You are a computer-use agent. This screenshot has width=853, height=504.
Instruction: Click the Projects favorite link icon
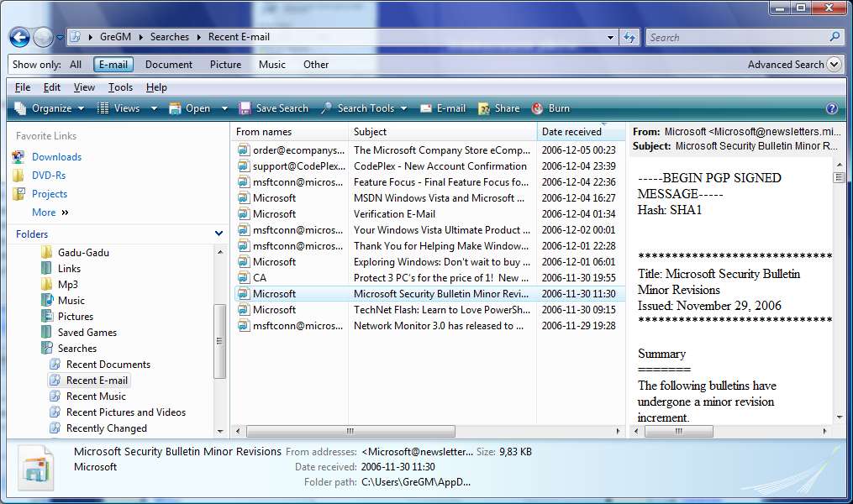[x=18, y=193]
